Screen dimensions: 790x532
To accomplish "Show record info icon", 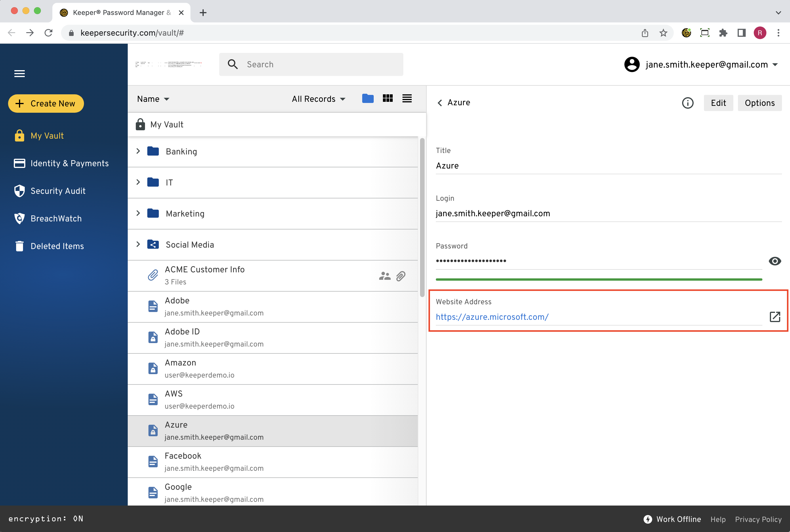I will point(688,103).
